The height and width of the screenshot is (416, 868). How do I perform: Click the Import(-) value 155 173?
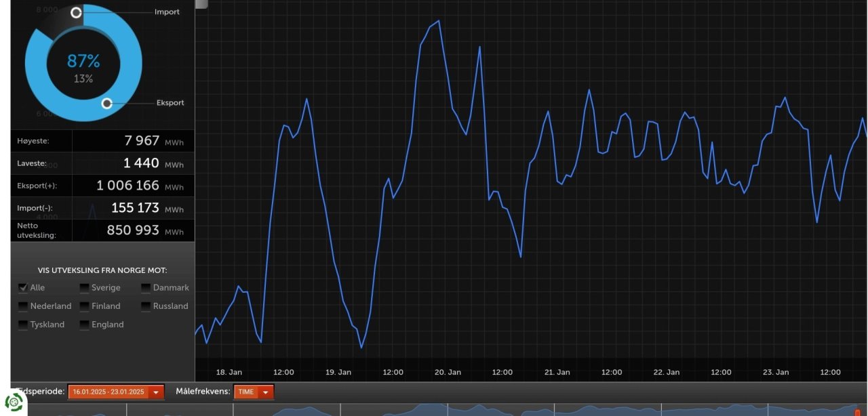coord(135,208)
